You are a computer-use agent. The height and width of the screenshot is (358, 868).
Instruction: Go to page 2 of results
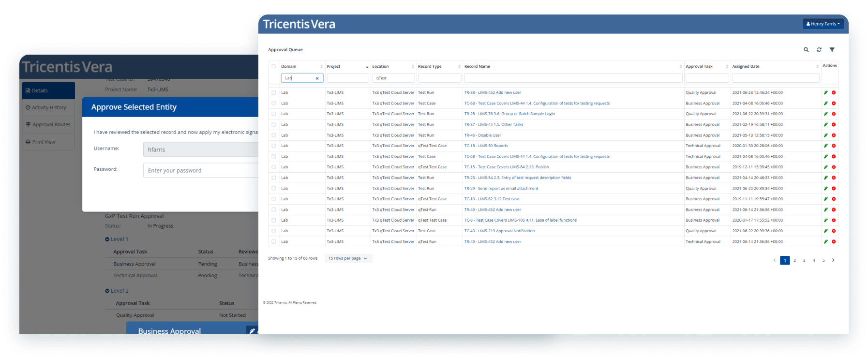point(794,260)
